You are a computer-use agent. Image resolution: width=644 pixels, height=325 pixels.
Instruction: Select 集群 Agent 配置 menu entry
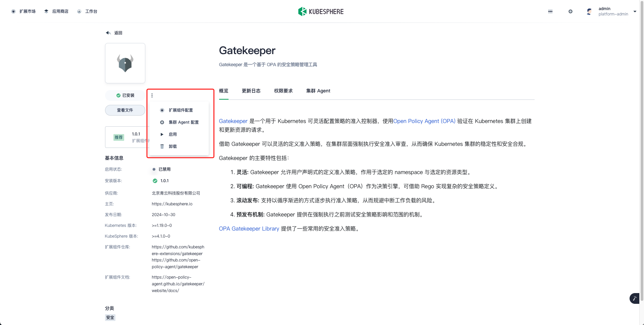point(179,122)
